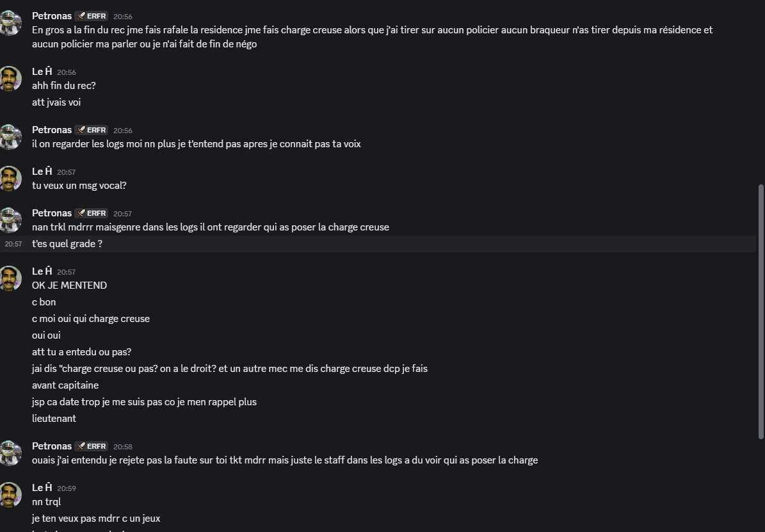Click the ERFR tag on Petronas's 20:57 message

pyautogui.click(x=92, y=213)
